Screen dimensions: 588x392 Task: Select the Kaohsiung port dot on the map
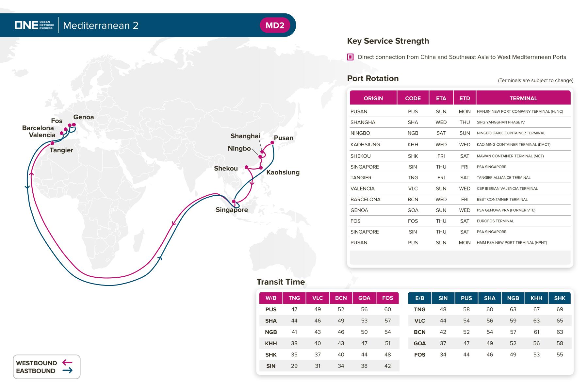tap(261, 168)
